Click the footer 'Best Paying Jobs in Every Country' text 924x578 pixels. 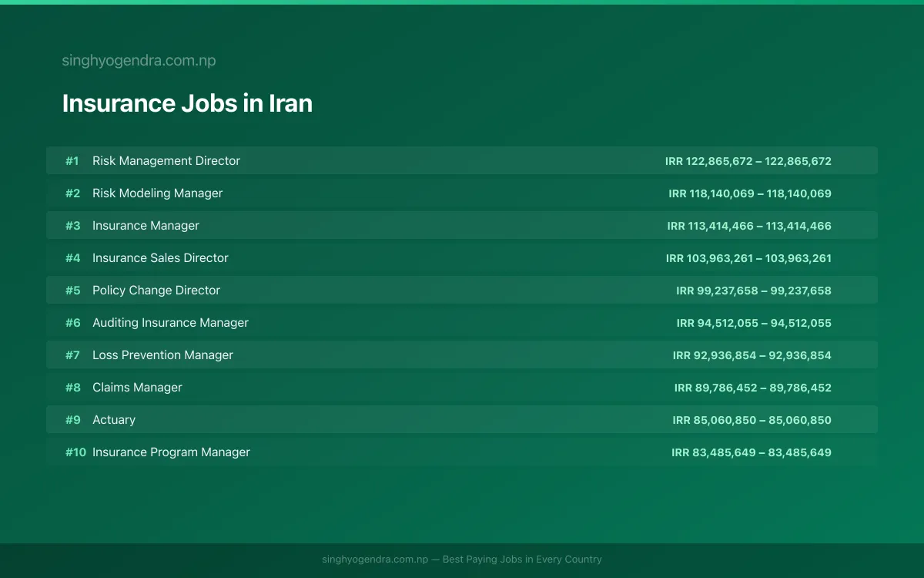click(522, 560)
